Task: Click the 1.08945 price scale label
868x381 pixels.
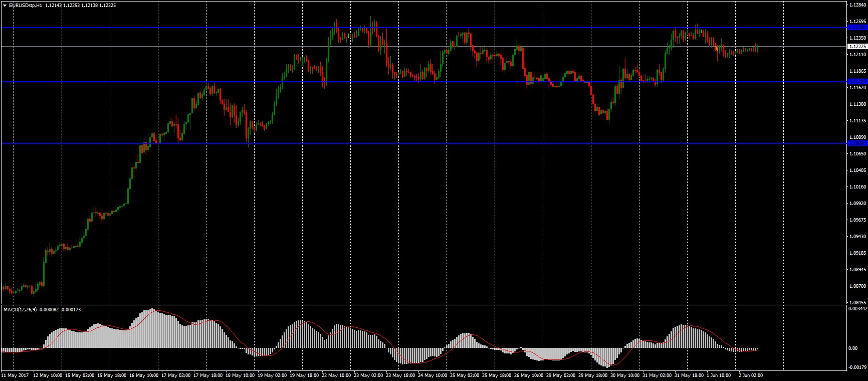Action: tap(858, 270)
